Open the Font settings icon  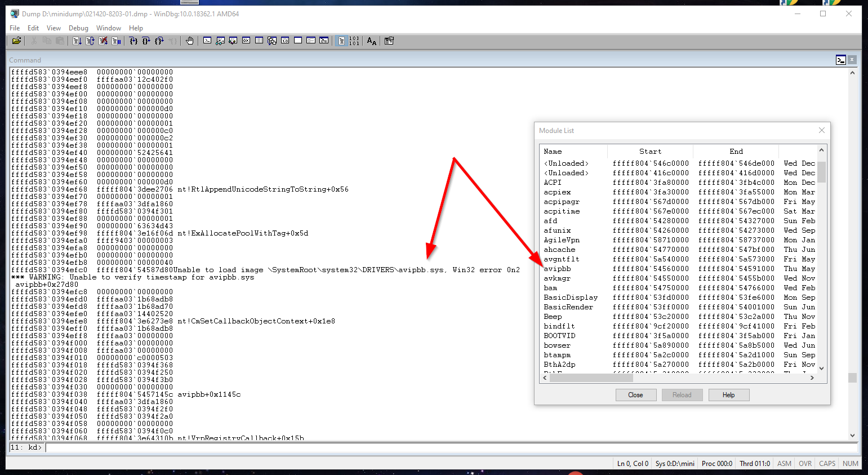pyautogui.click(x=372, y=41)
